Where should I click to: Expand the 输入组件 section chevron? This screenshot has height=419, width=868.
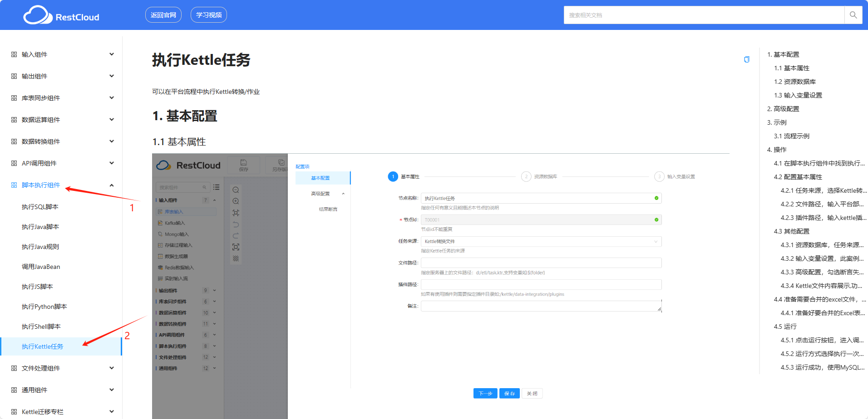pyautogui.click(x=112, y=54)
